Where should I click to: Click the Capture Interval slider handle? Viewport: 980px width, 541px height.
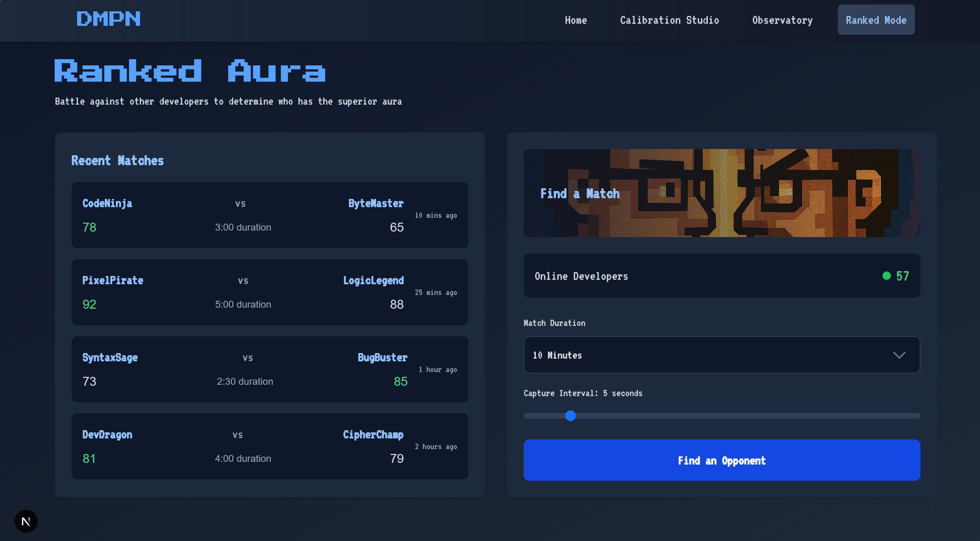pos(570,415)
